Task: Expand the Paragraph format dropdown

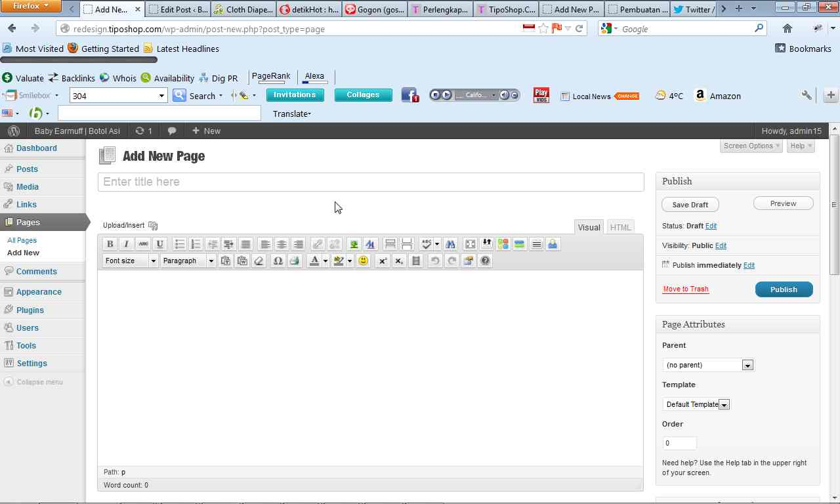Action: 188,261
